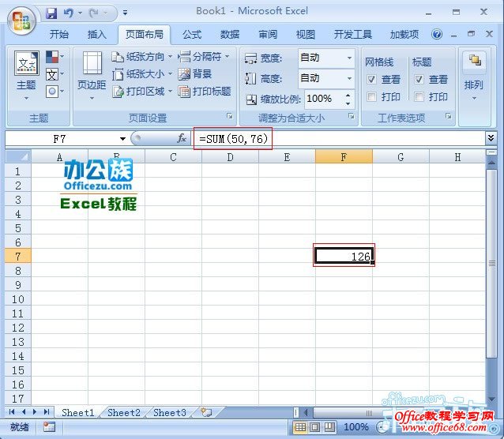Go to last sheet with tab navigation arrow

point(47,411)
